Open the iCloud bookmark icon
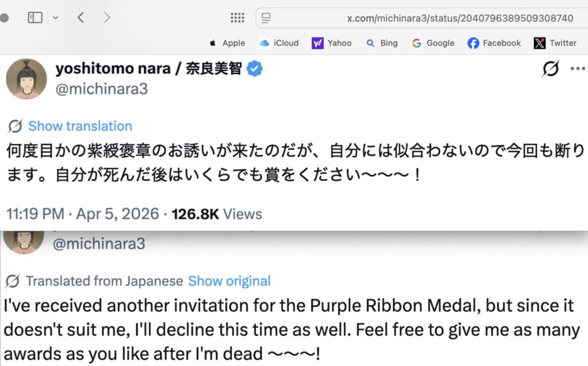 click(263, 42)
